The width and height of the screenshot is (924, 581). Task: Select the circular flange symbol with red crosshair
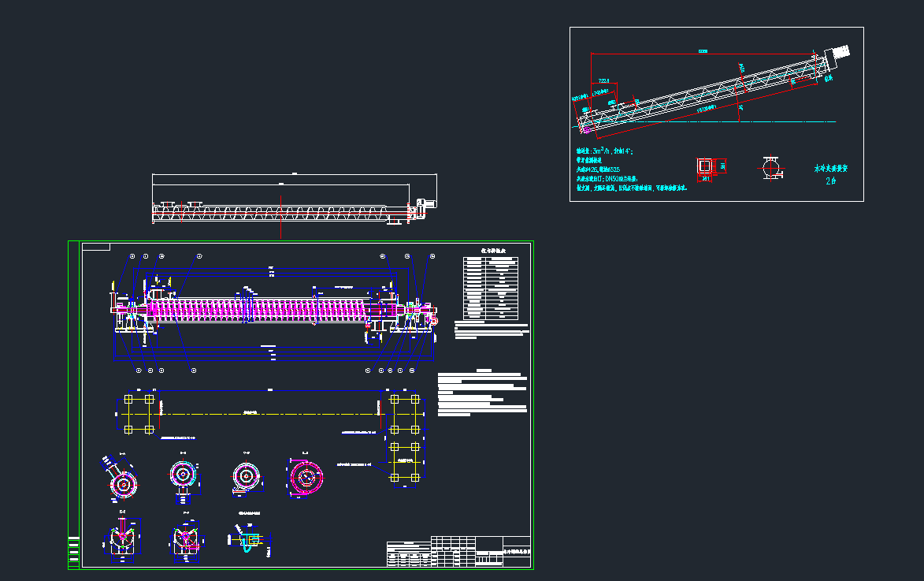pos(770,167)
